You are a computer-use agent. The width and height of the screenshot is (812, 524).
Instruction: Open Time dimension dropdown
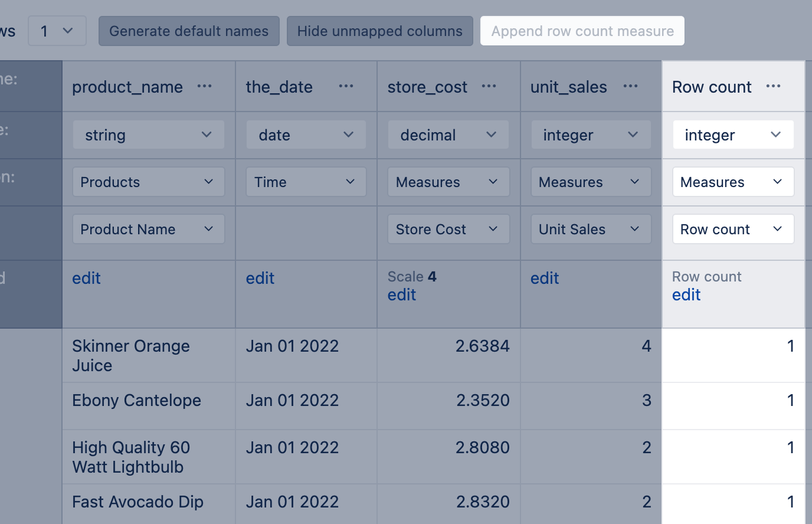pyautogui.click(x=306, y=182)
